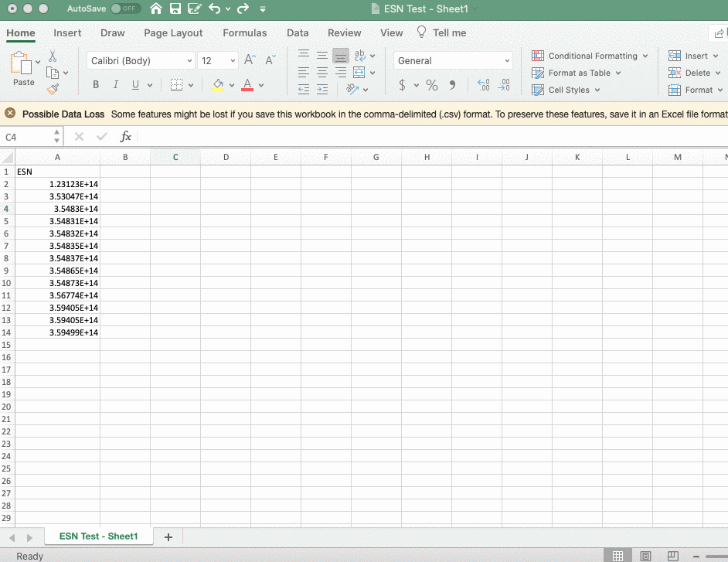728x562 pixels.
Task: Click the Tell me search box
Action: click(442, 32)
